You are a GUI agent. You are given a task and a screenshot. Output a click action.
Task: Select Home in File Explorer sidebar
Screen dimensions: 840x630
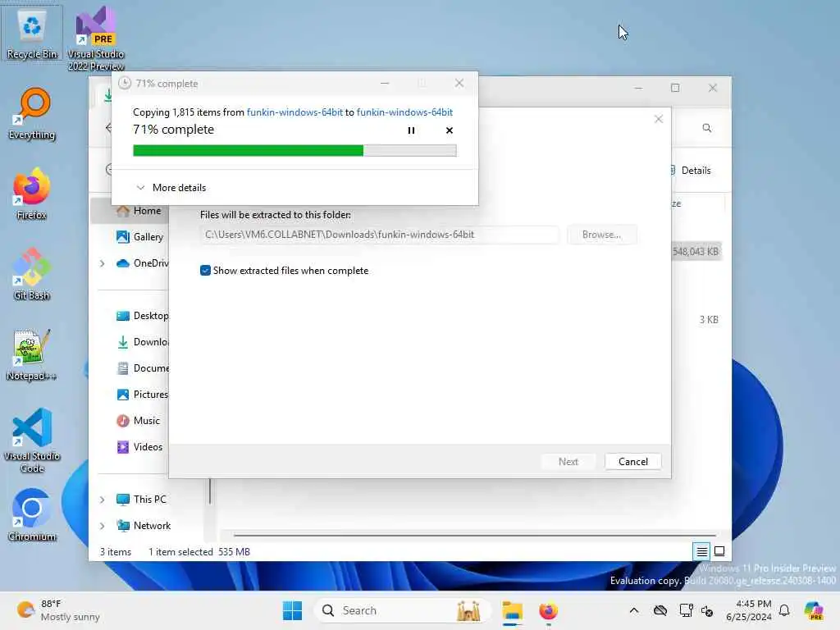click(138, 211)
